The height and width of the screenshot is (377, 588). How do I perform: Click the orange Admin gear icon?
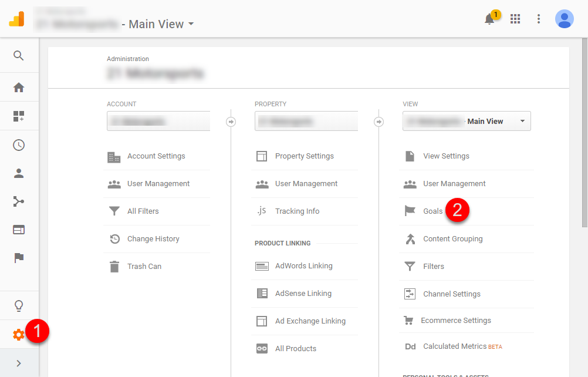point(19,335)
